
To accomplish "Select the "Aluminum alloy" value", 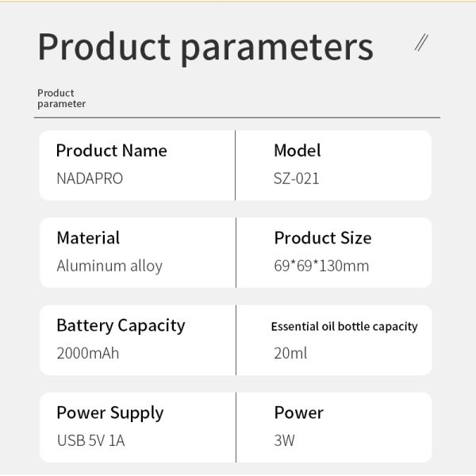I will click(109, 266).
